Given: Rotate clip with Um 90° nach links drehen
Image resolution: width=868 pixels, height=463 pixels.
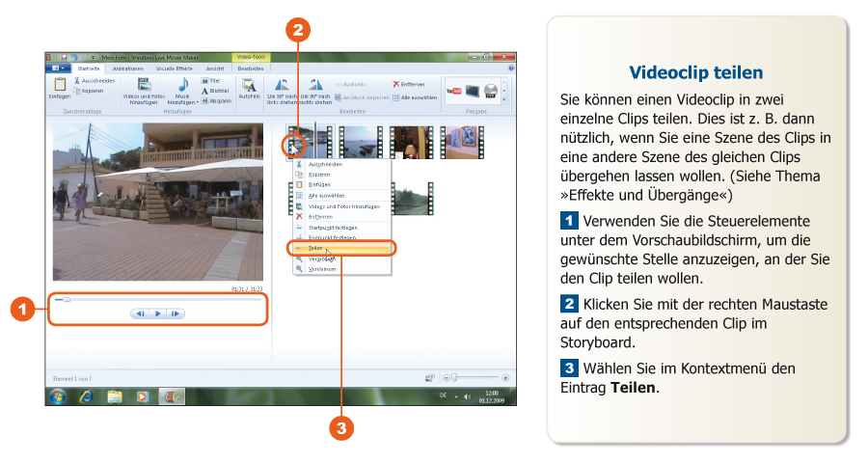Looking at the screenshot, I should pyautogui.click(x=283, y=85).
